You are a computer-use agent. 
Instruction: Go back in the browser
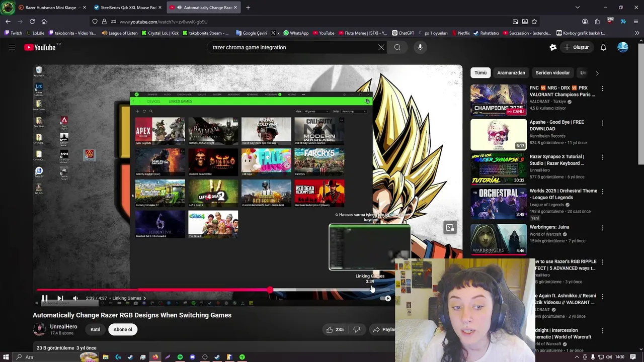(x=8, y=22)
